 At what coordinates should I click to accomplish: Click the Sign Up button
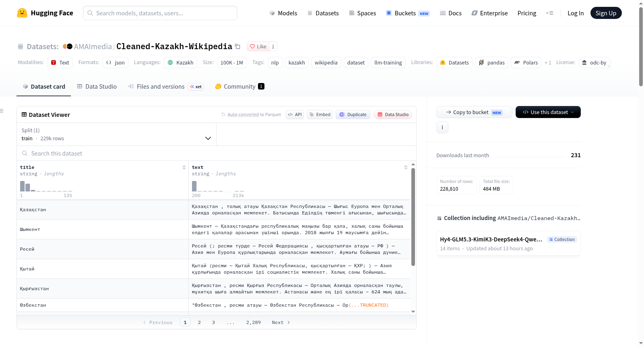606,13
